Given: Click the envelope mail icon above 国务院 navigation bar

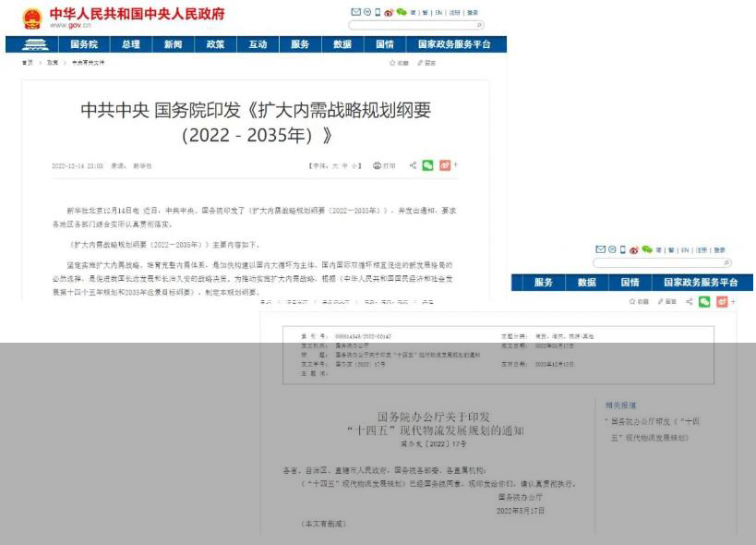Looking at the screenshot, I should click(356, 12).
